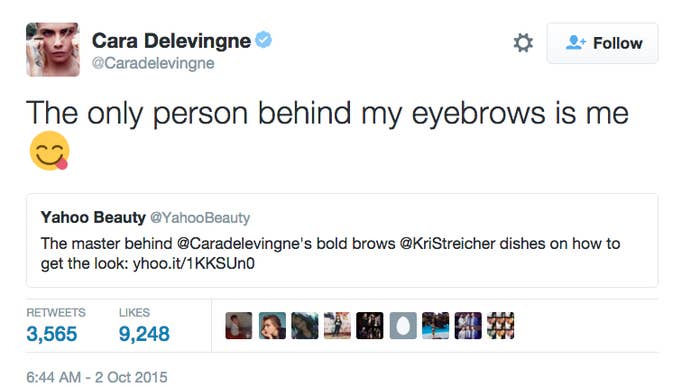This screenshot has height=387, width=700.
Task: Click the Follow button
Action: pos(602,43)
